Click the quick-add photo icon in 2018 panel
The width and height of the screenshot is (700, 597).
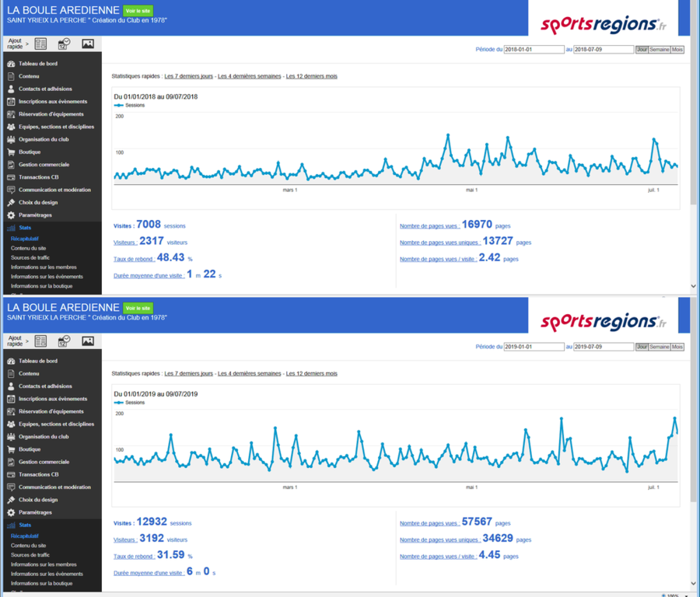[88, 44]
